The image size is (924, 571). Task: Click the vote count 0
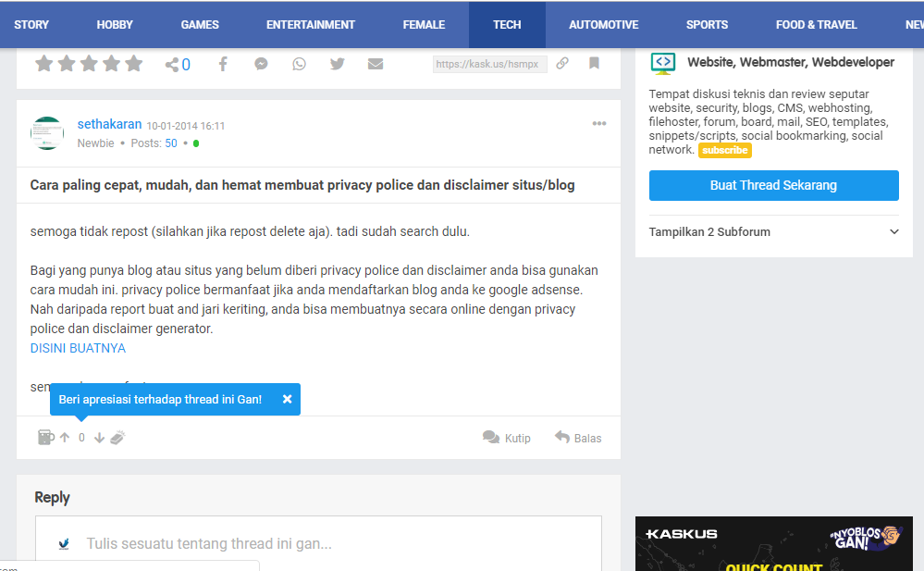click(x=82, y=438)
